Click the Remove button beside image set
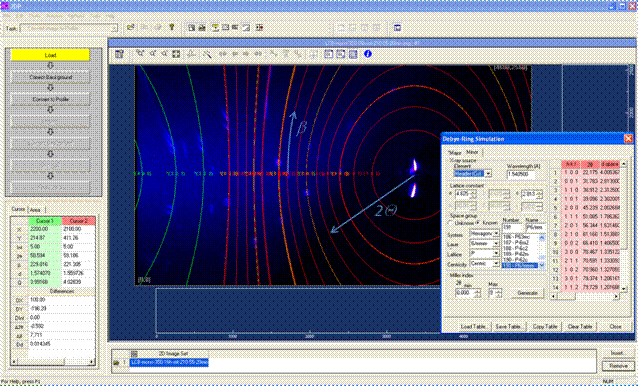638x386 pixels. click(x=618, y=366)
